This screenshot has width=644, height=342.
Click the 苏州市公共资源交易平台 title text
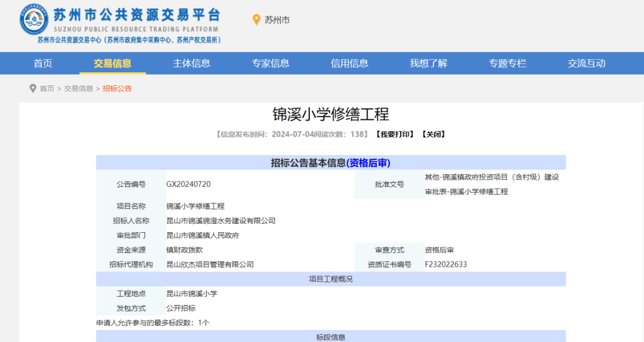(x=137, y=16)
